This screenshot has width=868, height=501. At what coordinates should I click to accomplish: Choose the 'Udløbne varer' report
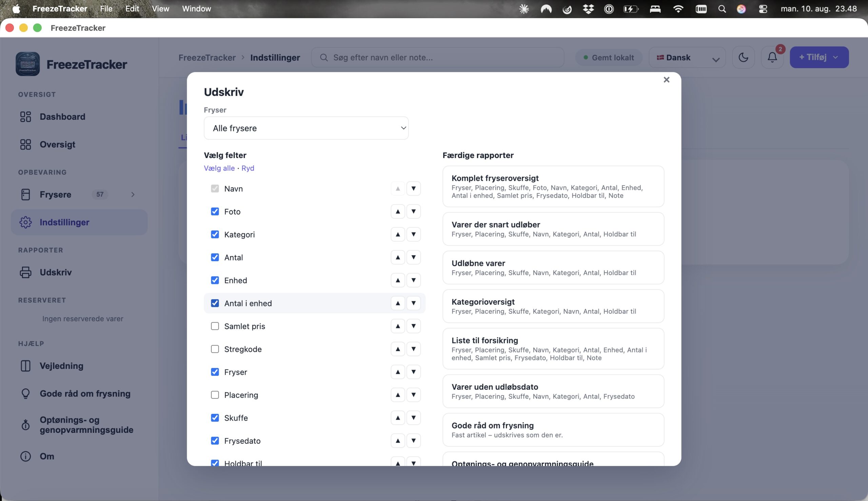[553, 268]
